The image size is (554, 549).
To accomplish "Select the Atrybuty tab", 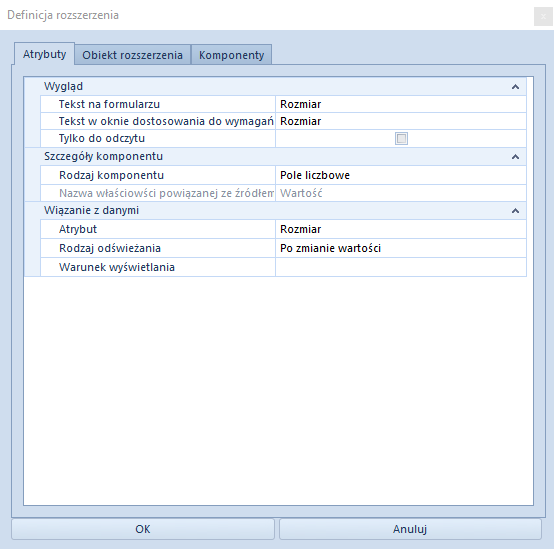I will pyautogui.click(x=45, y=54).
